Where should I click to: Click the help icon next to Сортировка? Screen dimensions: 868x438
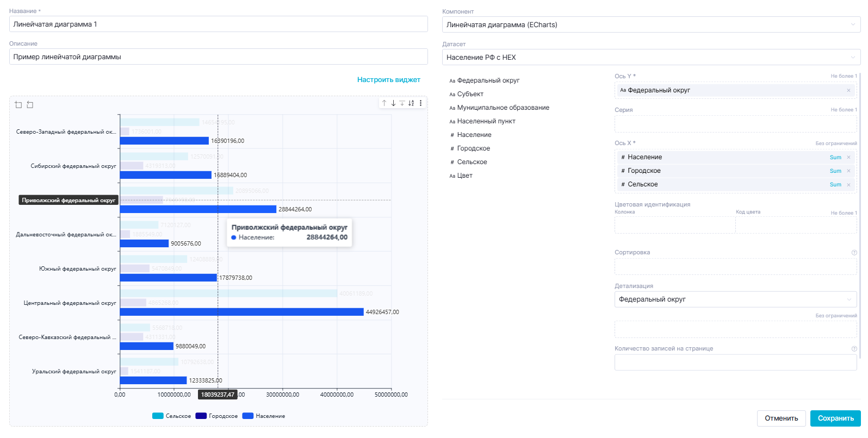click(854, 253)
